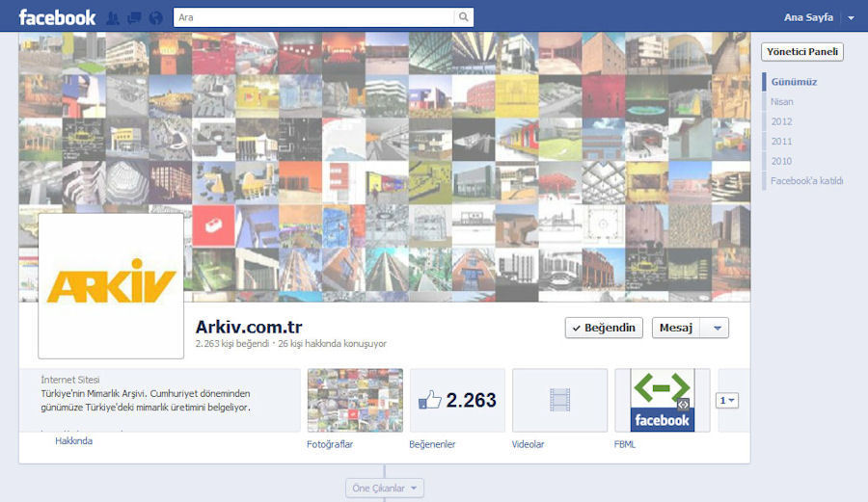Toggle the Beğendin liked button
This screenshot has height=502, width=868.
click(x=604, y=328)
